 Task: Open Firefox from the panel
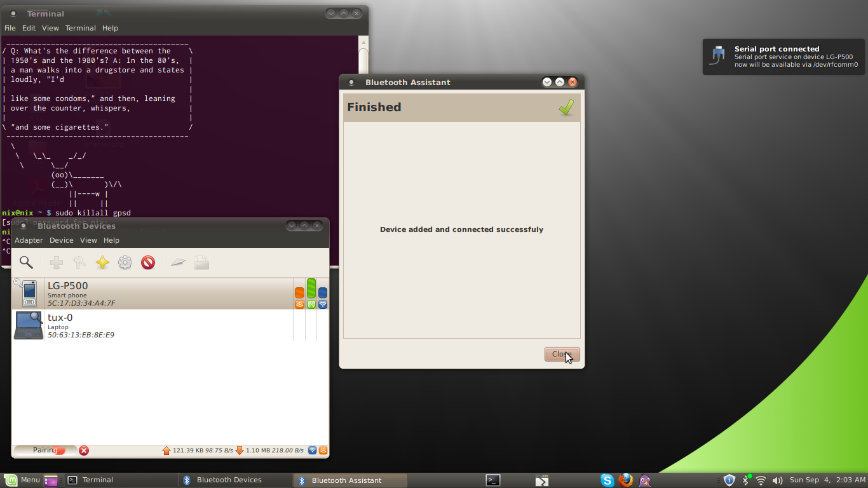coord(626,480)
